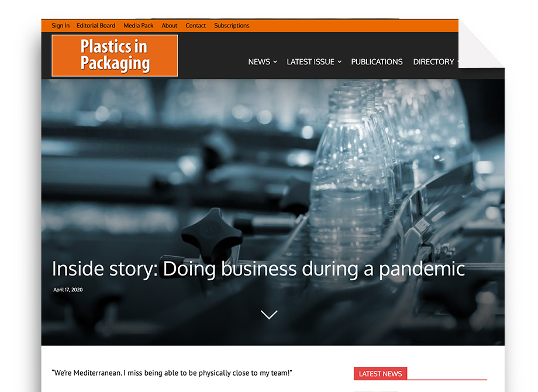Open the Editorial Board link
The height and width of the screenshot is (392, 538).
tap(96, 26)
